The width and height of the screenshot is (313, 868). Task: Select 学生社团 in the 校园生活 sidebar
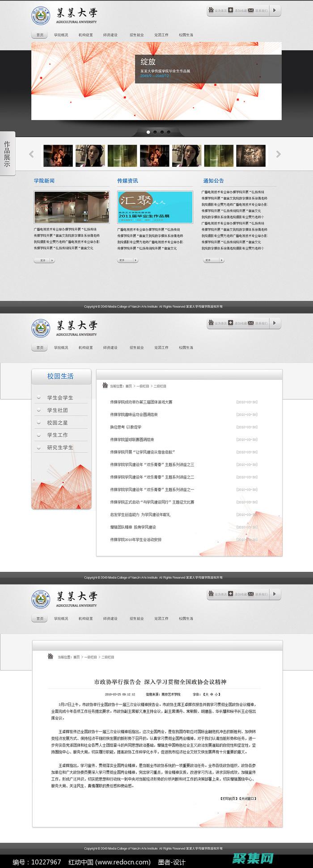[57, 410]
